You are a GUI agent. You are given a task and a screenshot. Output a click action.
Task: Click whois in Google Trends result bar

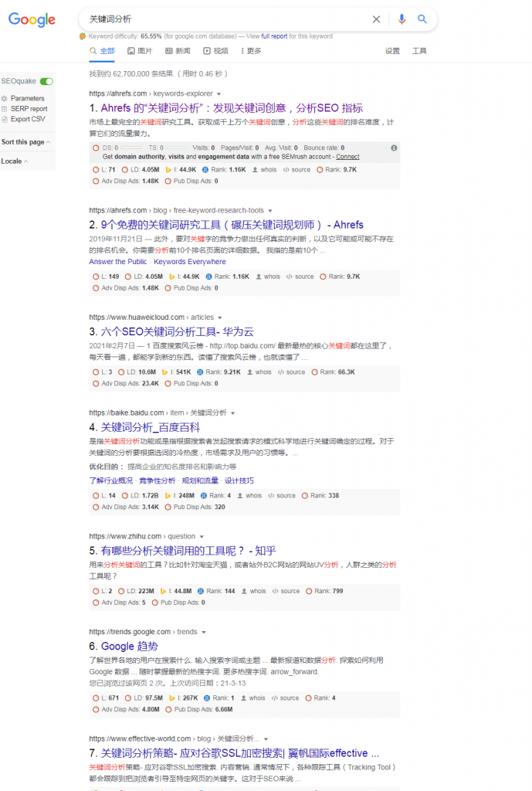(x=253, y=698)
